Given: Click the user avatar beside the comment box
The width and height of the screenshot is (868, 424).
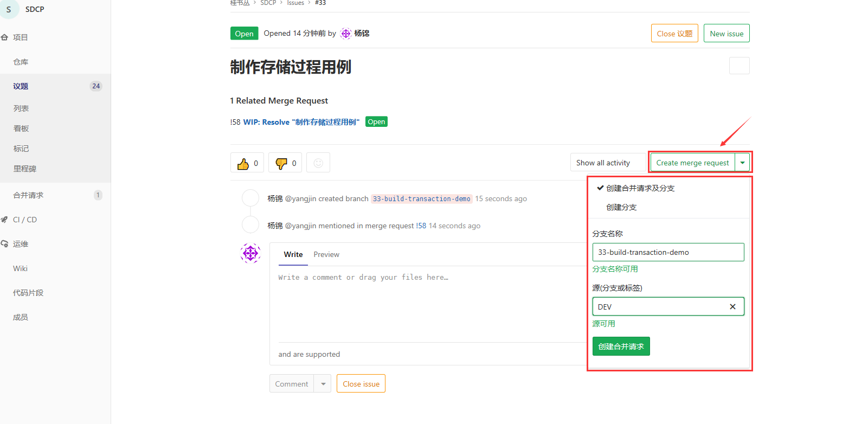Looking at the screenshot, I should tap(250, 253).
